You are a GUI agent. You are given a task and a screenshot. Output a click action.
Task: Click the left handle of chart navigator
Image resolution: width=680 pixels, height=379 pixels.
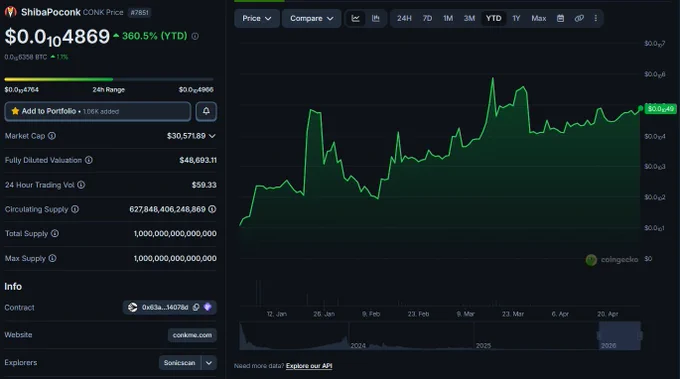pos(599,336)
